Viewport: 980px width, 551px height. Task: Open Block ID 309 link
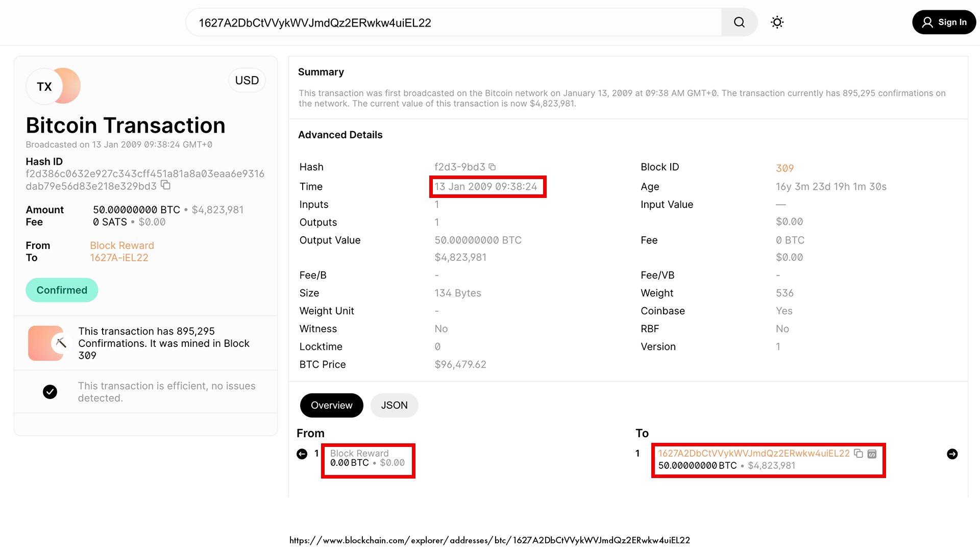click(785, 168)
